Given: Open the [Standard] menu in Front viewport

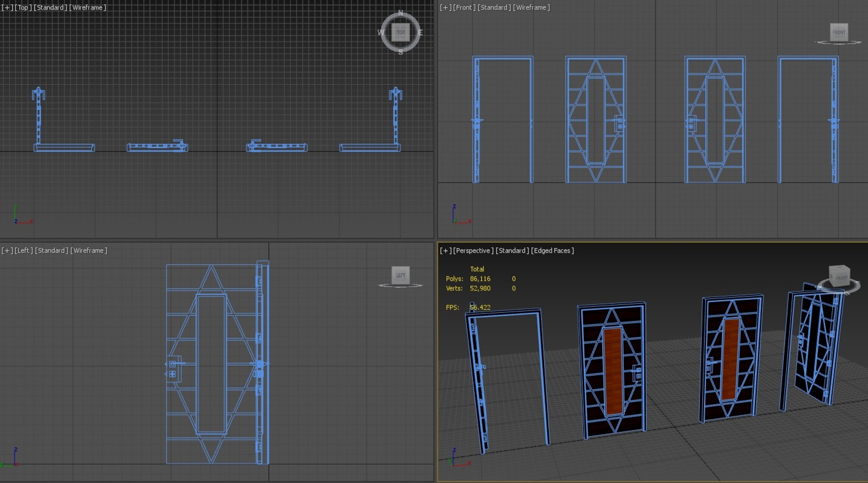Looking at the screenshot, I should [495, 8].
